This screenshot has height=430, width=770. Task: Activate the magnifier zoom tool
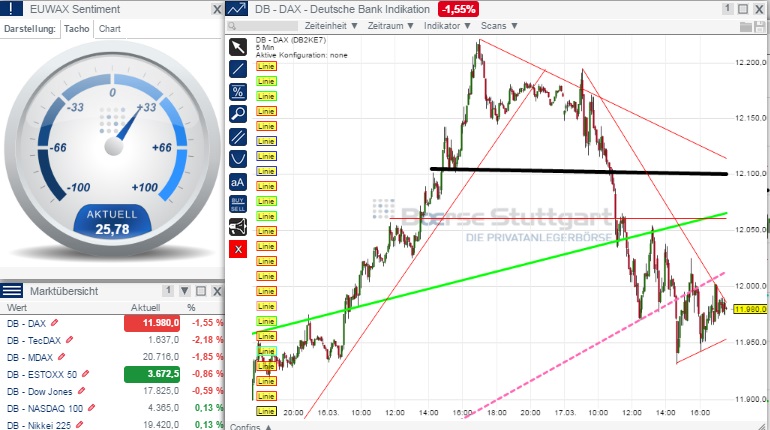tap(238, 114)
